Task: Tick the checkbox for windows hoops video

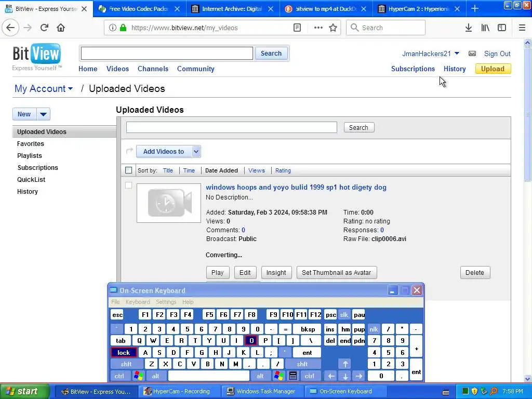Action: pyautogui.click(x=129, y=185)
